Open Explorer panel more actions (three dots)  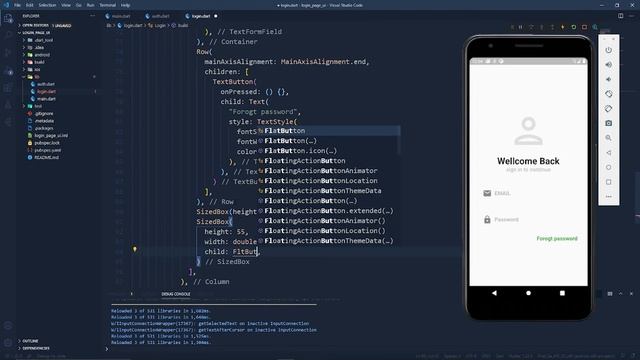point(93,16)
